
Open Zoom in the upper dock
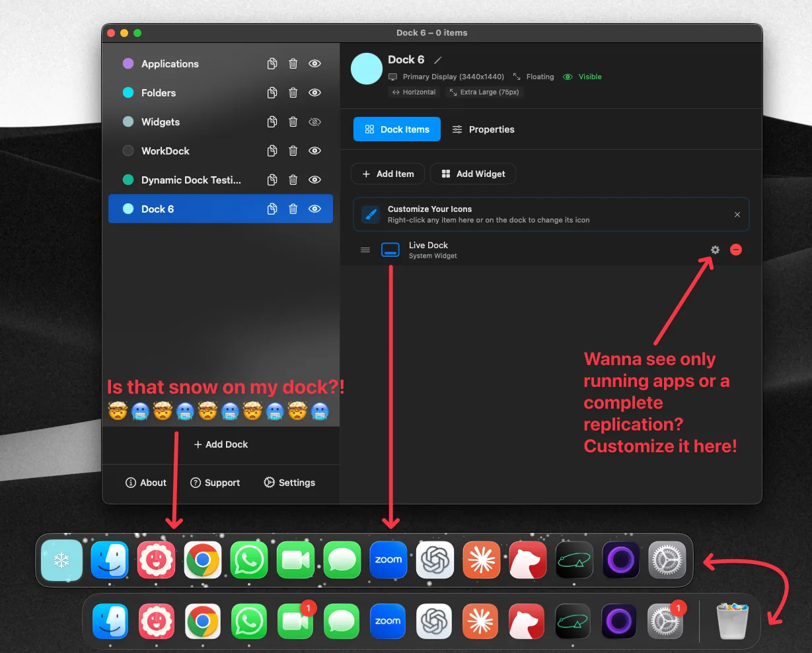pos(388,561)
